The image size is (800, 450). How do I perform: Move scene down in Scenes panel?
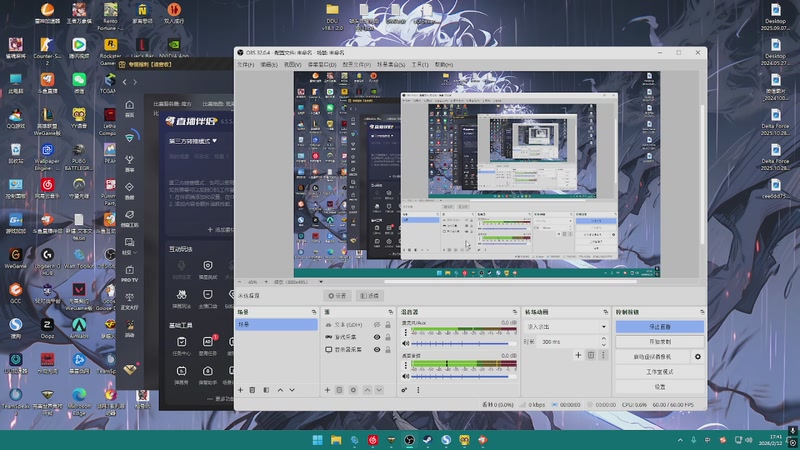pyautogui.click(x=292, y=390)
